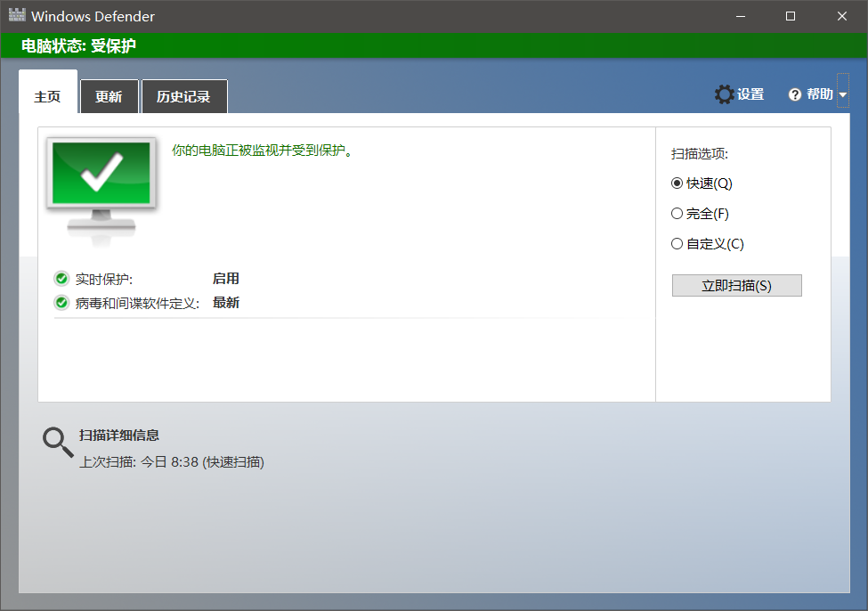Open the 更新 tab
Viewport: 868px width, 611px height.
(x=109, y=97)
